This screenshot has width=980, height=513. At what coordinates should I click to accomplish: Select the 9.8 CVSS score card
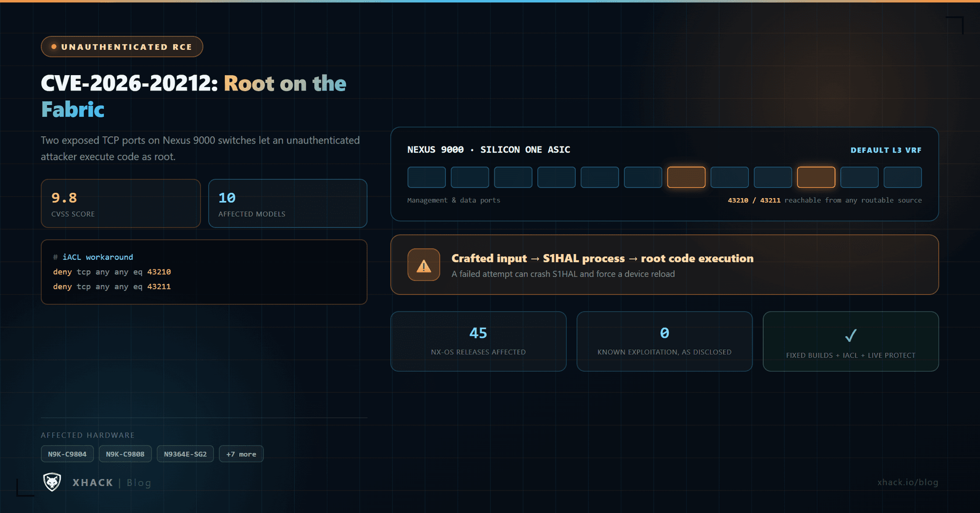tap(121, 203)
